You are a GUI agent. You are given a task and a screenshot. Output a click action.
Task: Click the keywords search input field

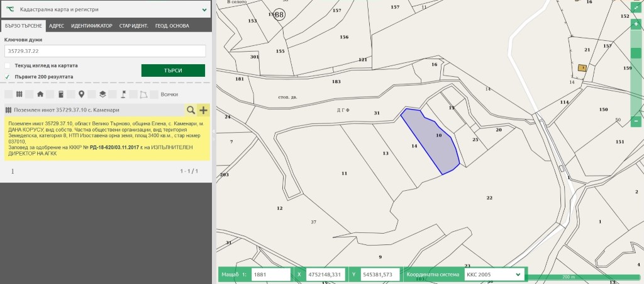[105, 51]
